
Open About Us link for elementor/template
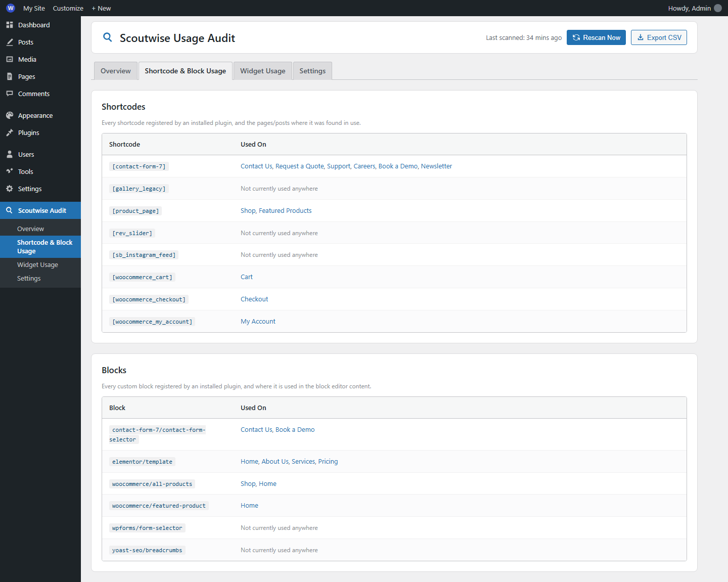coord(275,461)
